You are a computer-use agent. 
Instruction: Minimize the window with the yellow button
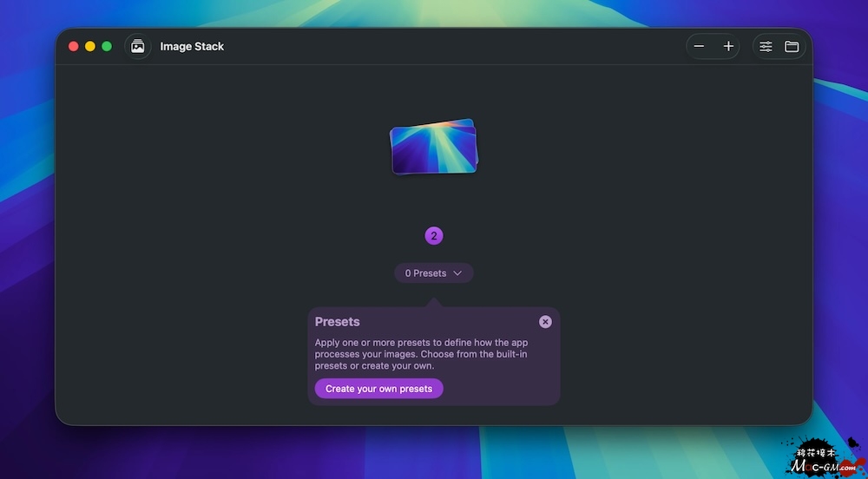(90, 47)
